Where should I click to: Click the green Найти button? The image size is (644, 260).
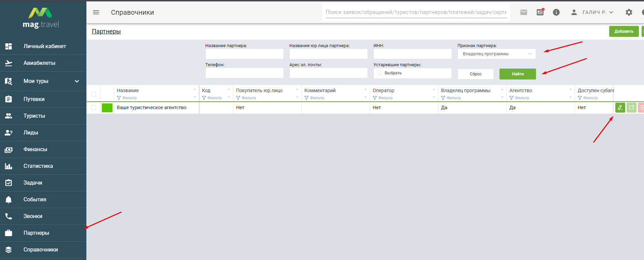(x=518, y=74)
